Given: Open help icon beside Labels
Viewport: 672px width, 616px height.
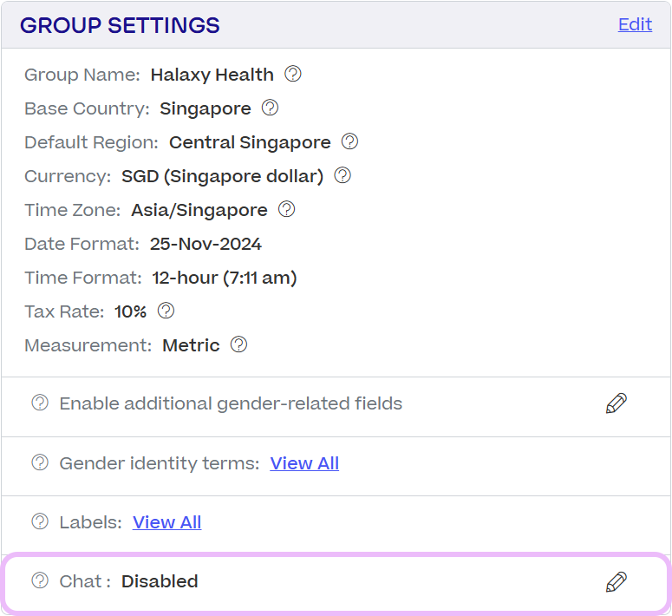Looking at the screenshot, I should [x=40, y=521].
